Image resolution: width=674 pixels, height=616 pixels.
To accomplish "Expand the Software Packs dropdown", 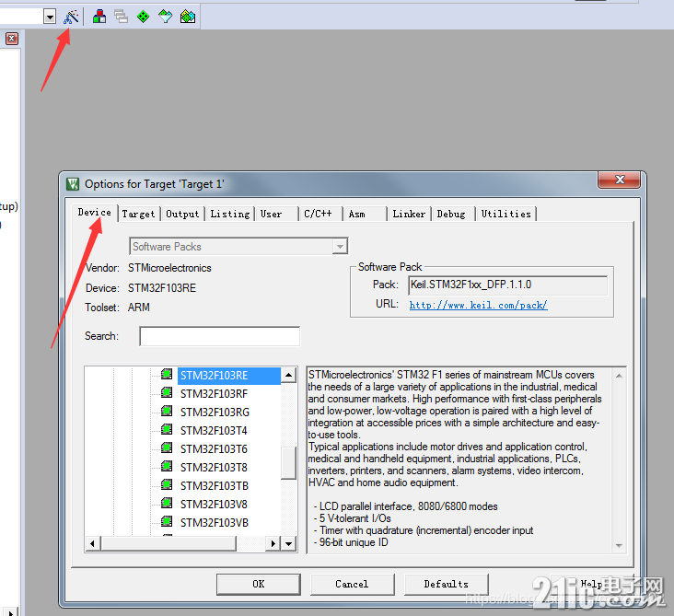I will point(340,247).
